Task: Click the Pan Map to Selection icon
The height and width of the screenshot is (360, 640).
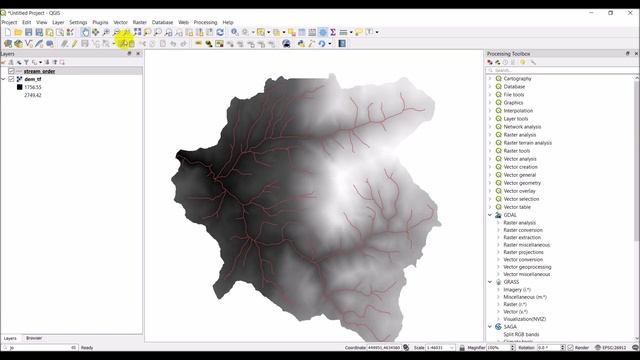Action: pos(96,32)
